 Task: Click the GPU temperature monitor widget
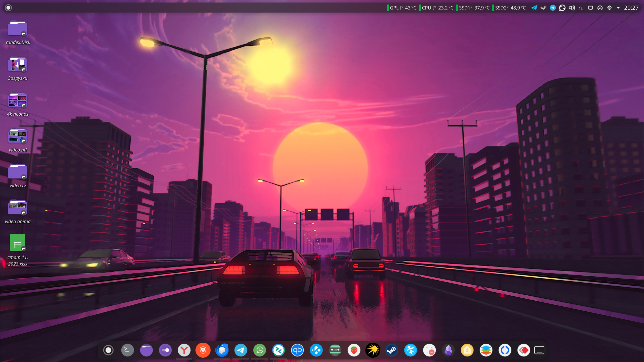(x=402, y=8)
